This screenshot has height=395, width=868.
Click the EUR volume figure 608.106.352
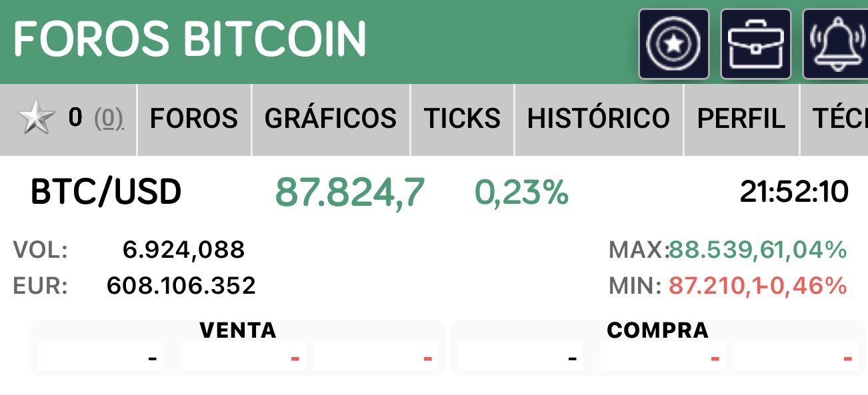pos(181,286)
